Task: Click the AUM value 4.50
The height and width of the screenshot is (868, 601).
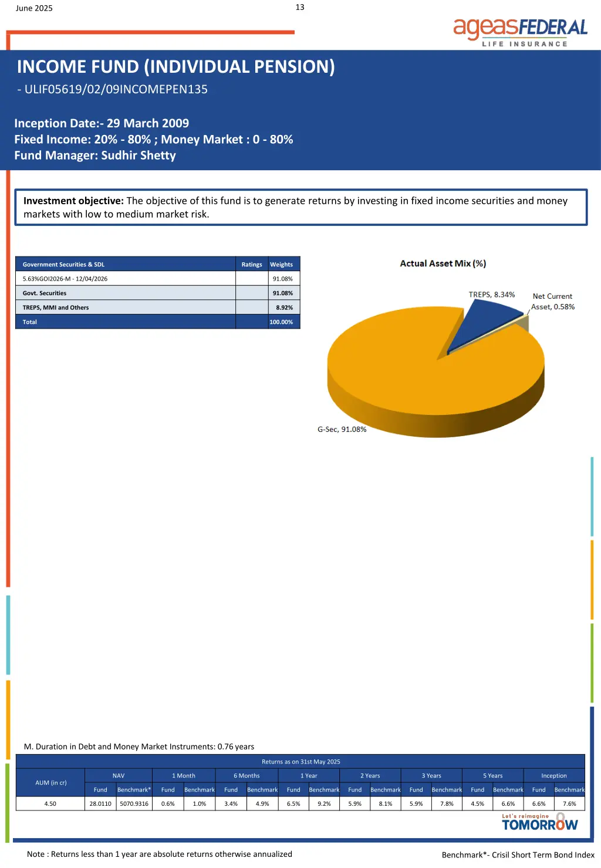Action: (x=50, y=804)
